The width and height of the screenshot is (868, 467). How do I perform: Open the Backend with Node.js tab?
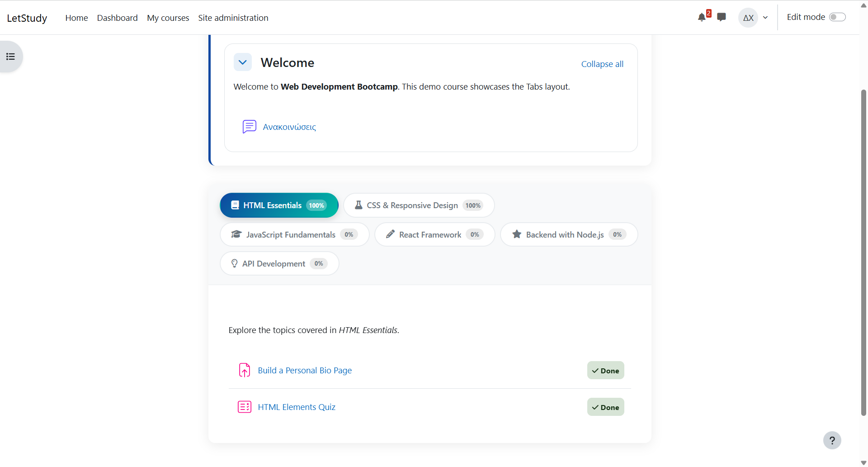pyautogui.click(x=569, y=234)
